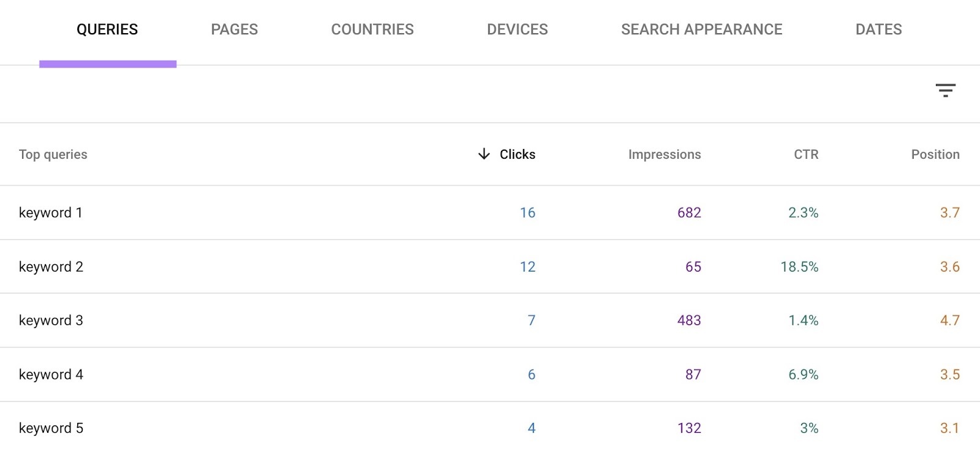This screenshot has height=453, width=980.
Task: Switch to the COUNTRIES tab
Action: pyautogui.click(x=372, y=29)
